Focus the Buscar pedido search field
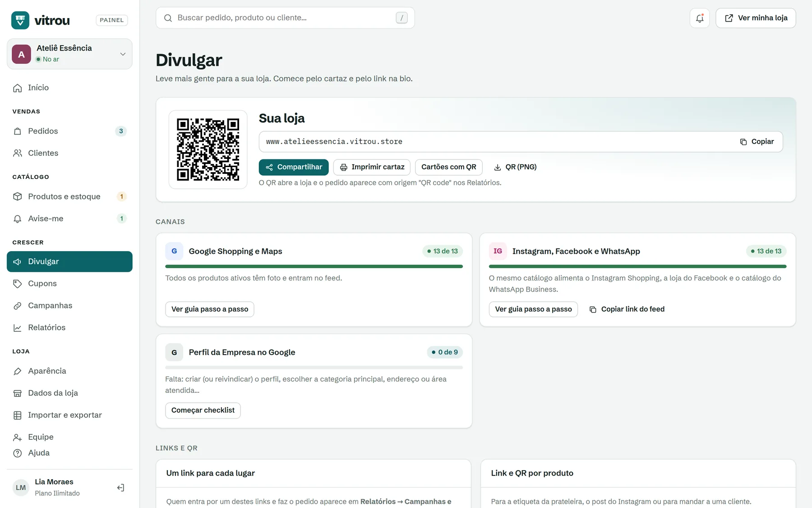The height and width of the screenshot is (508, 812). pos(285,18)
